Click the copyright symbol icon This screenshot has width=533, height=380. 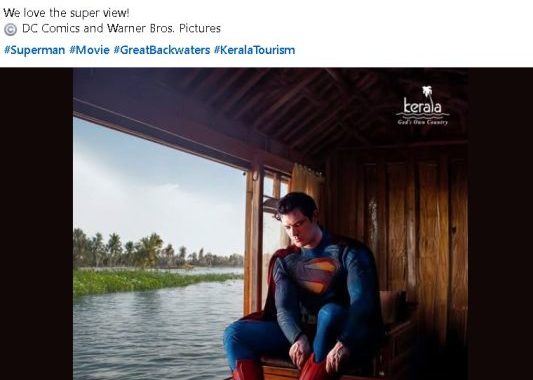(10, 29)
